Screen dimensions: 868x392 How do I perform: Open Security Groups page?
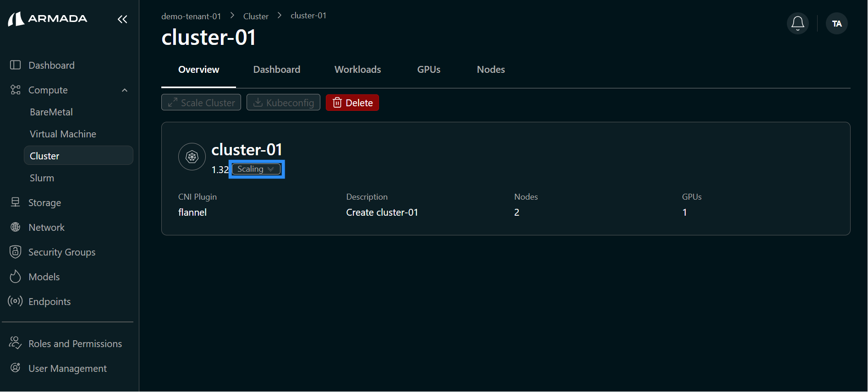pyautogui.click(x=62, y=252)
